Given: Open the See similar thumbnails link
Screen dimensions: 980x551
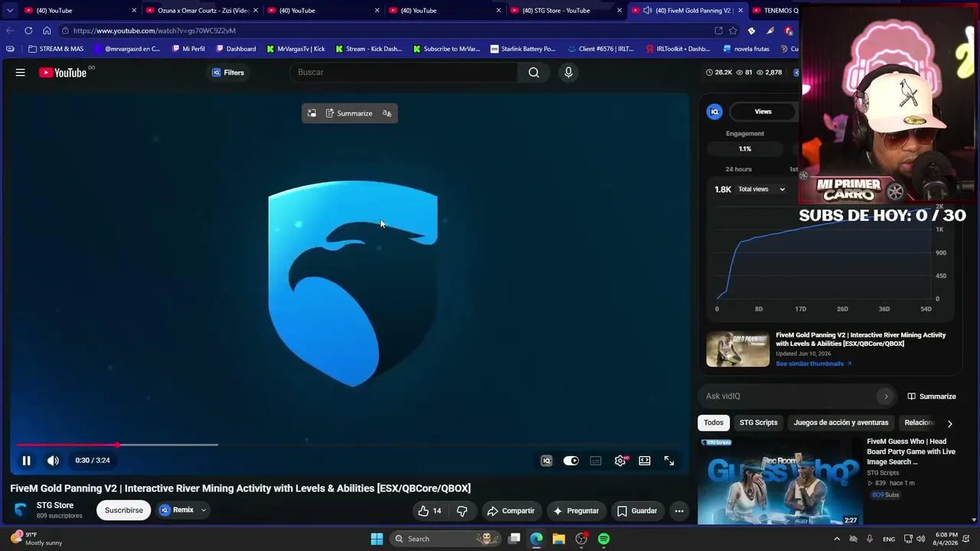Looking at the screenshot, I should 814,364.
